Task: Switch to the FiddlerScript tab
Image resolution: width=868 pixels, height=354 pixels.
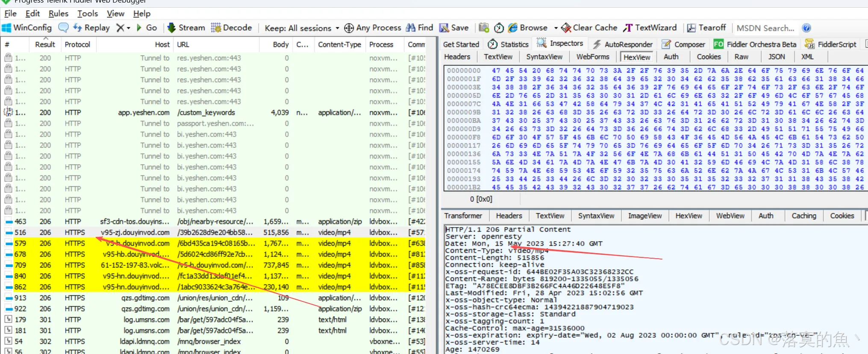Action: click(830, 44)
